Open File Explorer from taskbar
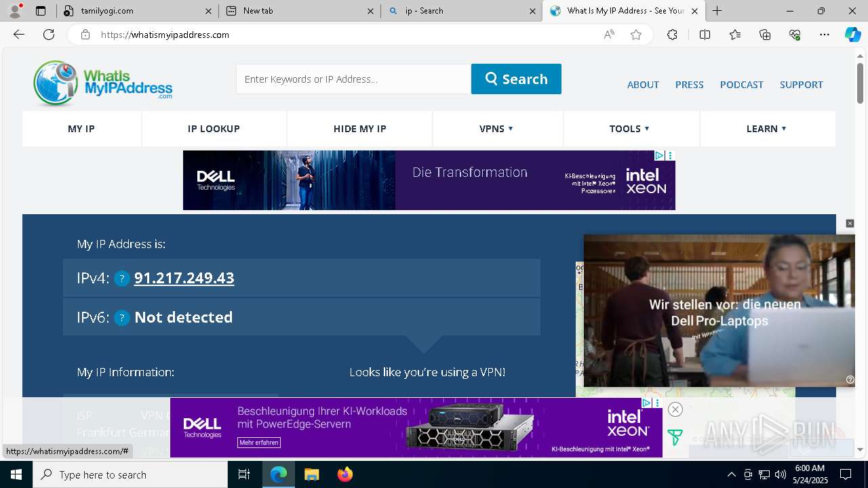 (x=311, y=474)
